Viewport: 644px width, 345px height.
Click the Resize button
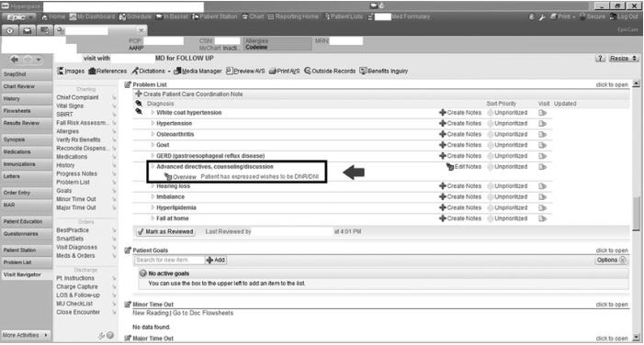click(623, 58)
